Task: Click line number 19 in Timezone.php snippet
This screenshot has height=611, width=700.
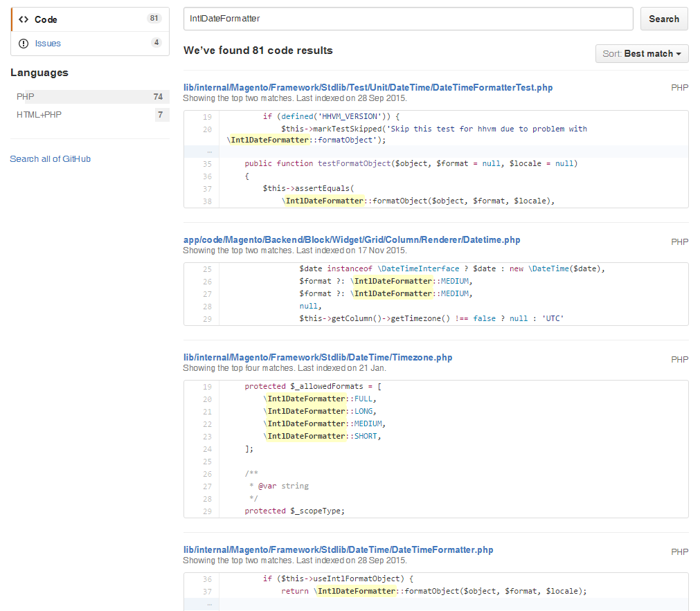Action: click(208, 387)
